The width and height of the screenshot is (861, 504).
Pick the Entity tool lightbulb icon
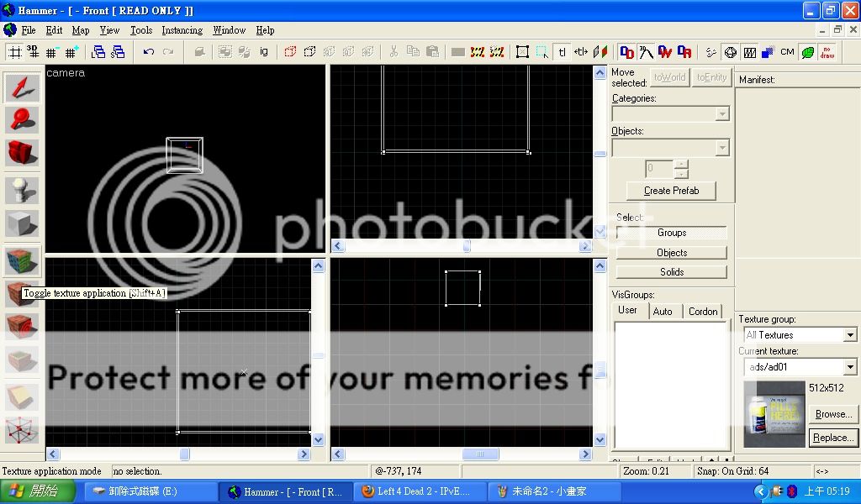click(x=22, y=191)
